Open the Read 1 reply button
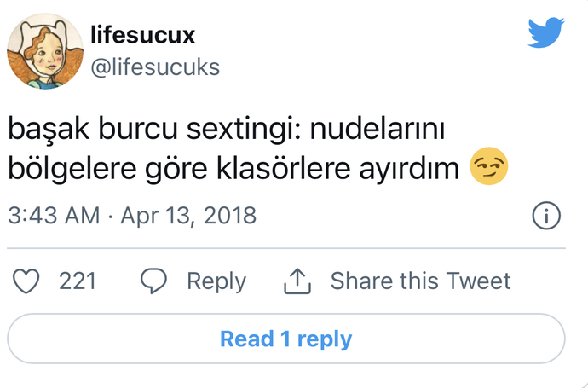Image resolution: width=588 pixels, height=388 pixels. (x=285, y=339)
